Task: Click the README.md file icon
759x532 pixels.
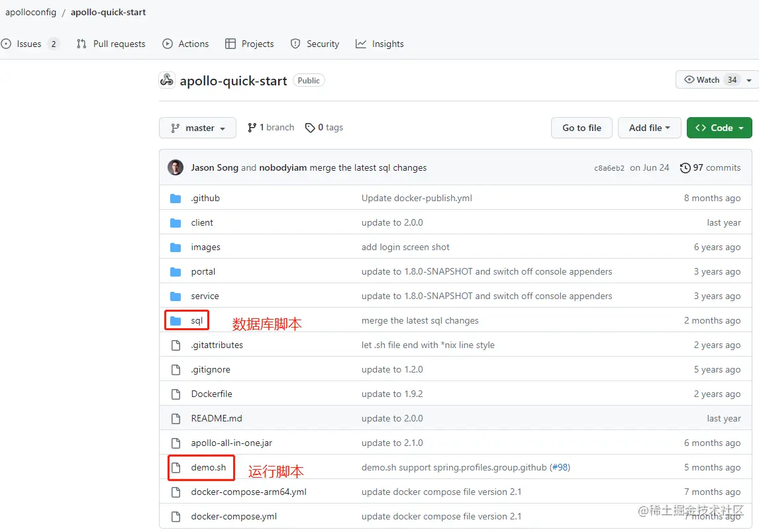Action: (176, 419)
